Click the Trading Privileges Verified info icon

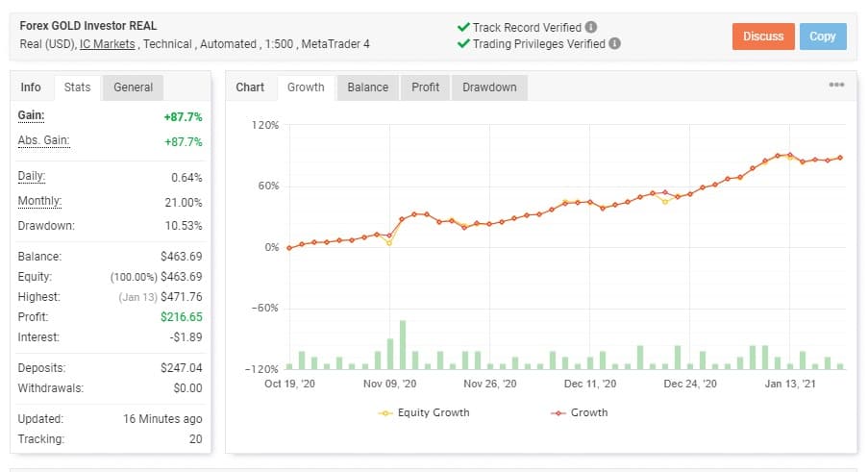tap(614, 43)
